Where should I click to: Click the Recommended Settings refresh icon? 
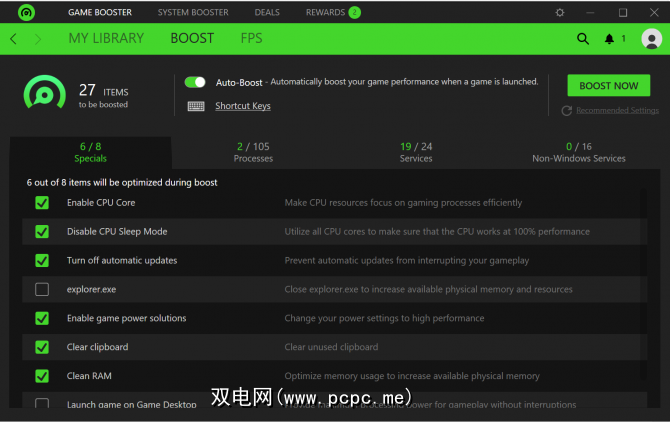coord(567,111)
